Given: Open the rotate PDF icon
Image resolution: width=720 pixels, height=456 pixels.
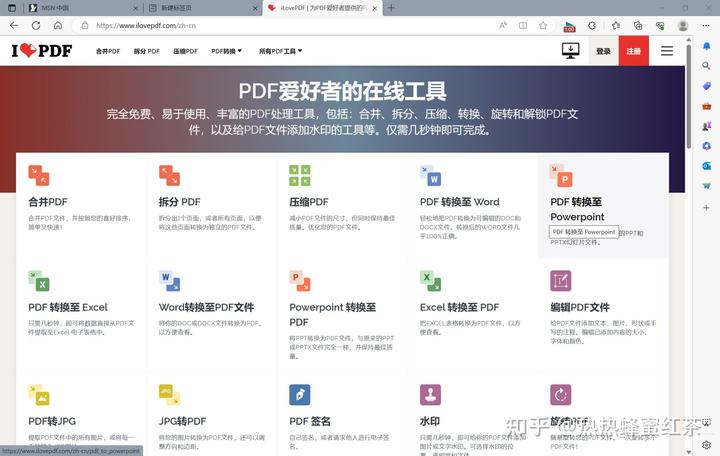Looking at the screenshot, I should pos(561,395).
